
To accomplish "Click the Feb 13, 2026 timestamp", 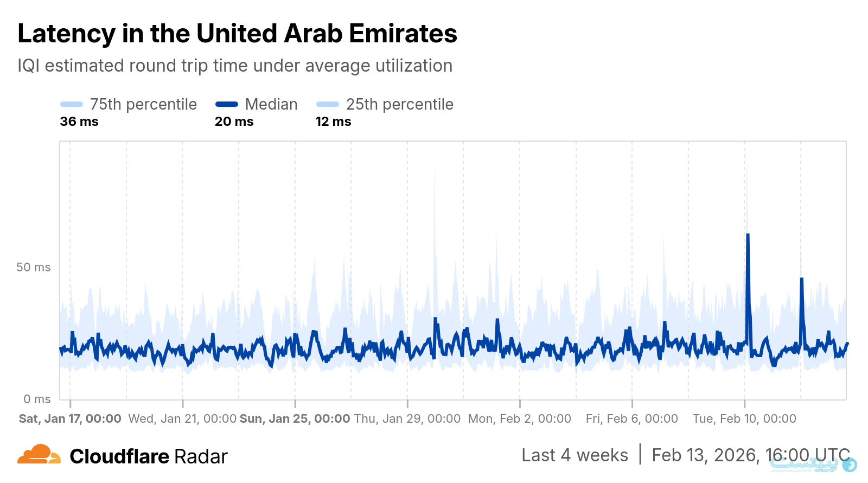I will (750, 455).
